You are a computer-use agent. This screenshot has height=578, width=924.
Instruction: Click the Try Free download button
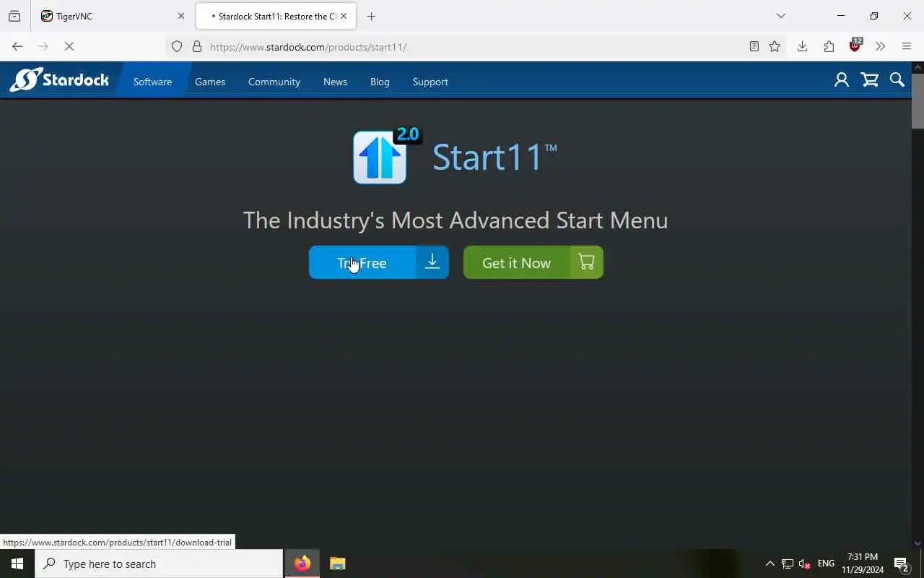coord(379,262)
